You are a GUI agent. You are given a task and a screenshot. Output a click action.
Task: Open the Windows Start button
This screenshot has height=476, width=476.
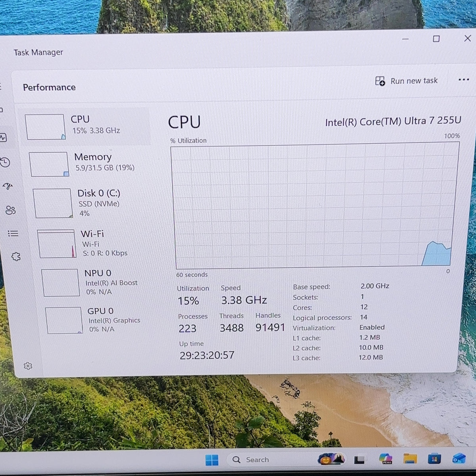[x=212, y=460]
